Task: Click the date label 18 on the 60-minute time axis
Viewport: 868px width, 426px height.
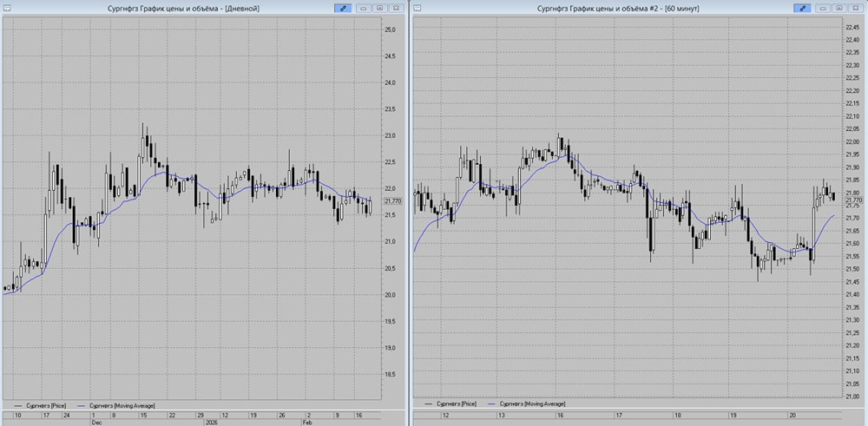Action: (676, 415)
